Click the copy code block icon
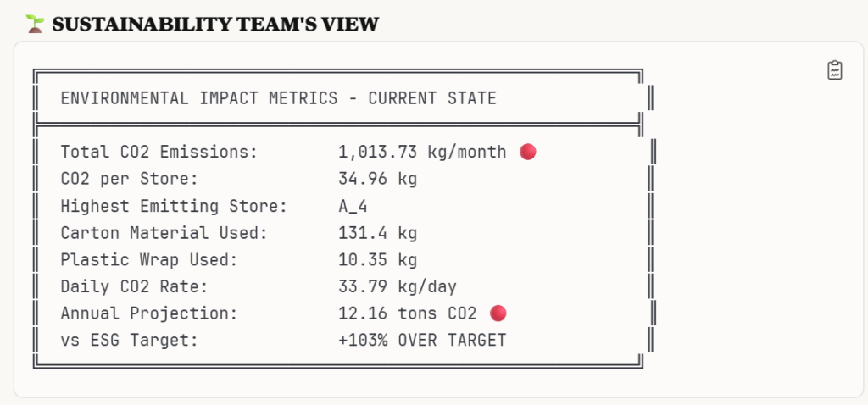The width and height of the screenshot is (868, 405). coord(835,70)
